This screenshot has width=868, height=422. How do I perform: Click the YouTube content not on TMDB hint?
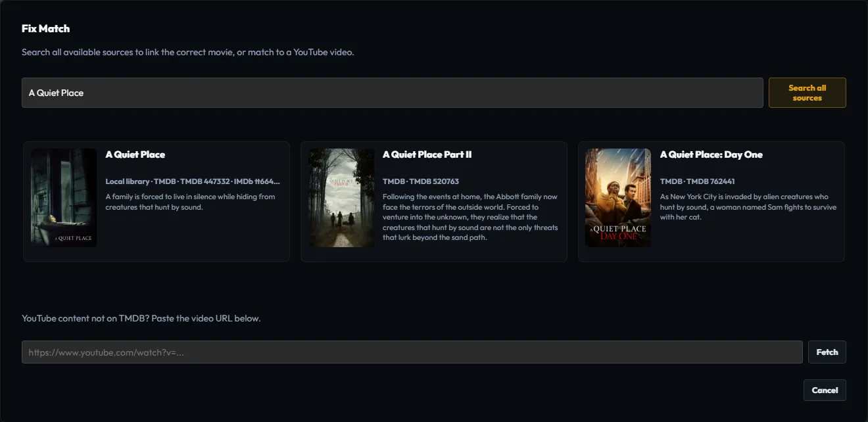pyautogui.click(x=141, y=318)
